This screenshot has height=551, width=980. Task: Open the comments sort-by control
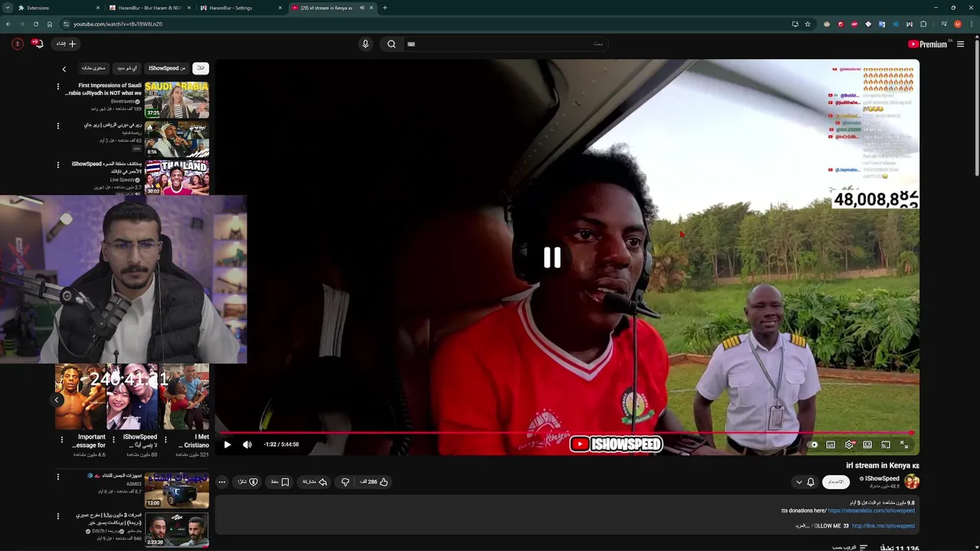coord(850,548)
